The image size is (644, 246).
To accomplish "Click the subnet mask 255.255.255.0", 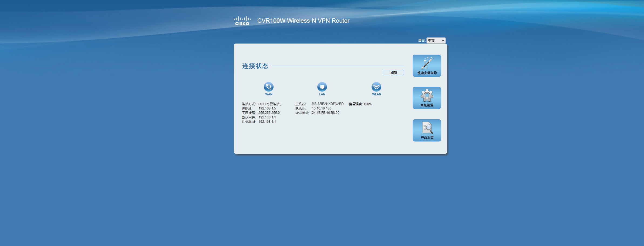I will pyautogui.click(x=269, y=113).
